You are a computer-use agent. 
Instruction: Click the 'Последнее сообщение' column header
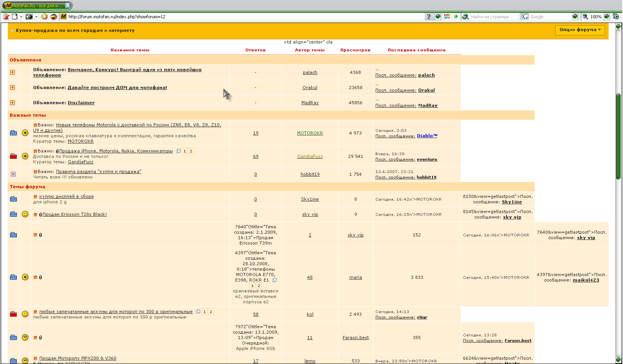tap(417, 50)
